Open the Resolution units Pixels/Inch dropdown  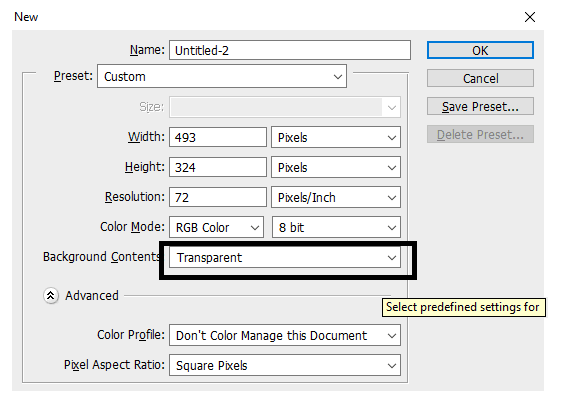coord(336,197)
